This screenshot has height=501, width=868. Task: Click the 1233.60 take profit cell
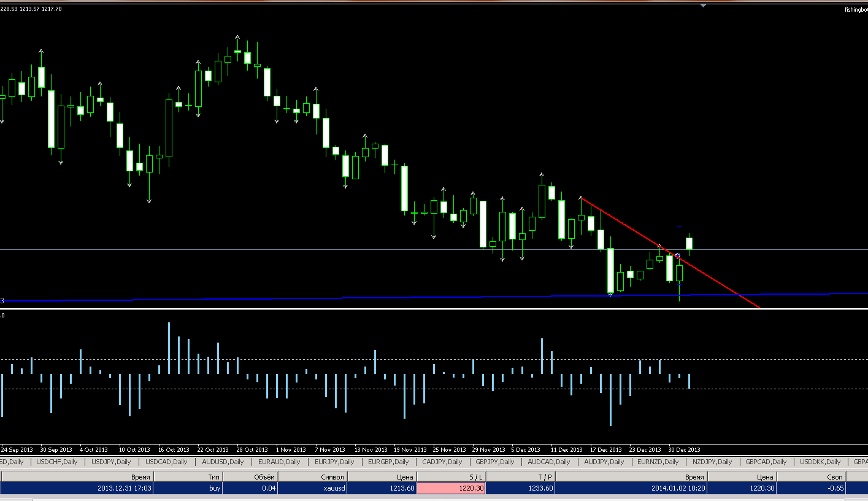coord(520,489)
